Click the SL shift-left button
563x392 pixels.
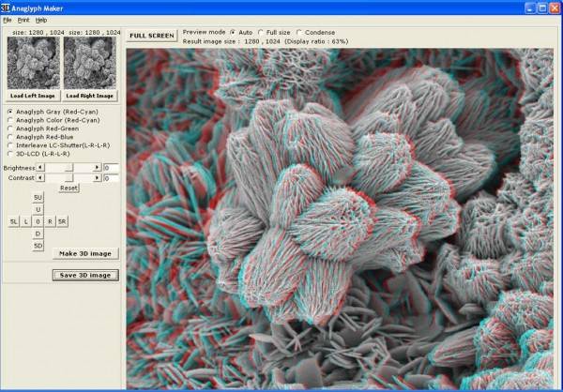(x=13, y=221)
